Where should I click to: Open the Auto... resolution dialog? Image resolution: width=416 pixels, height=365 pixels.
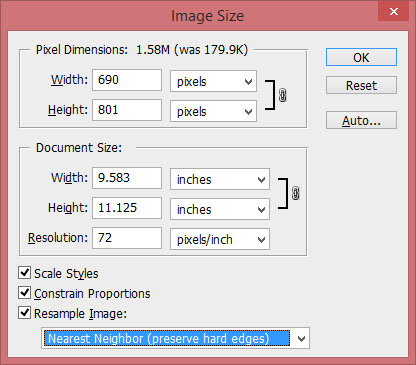(361, 120)
